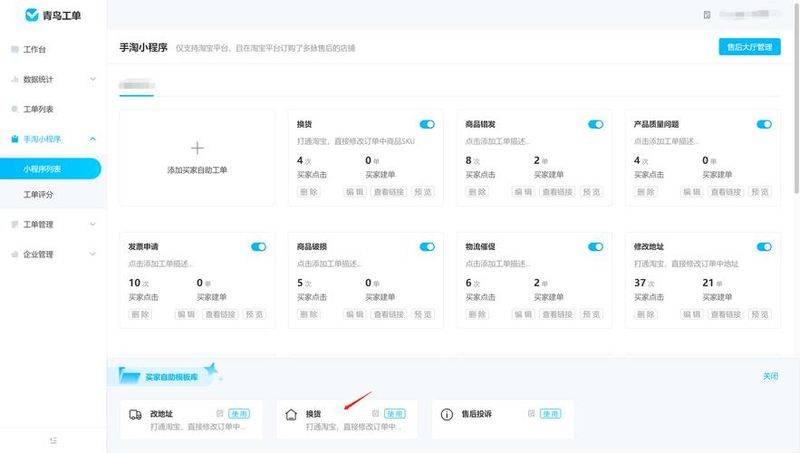Image resolution: width=800 pixels, height=453 pixels.
Task: Click the 工作台 sidebar icon
Action: pos(15,49)
